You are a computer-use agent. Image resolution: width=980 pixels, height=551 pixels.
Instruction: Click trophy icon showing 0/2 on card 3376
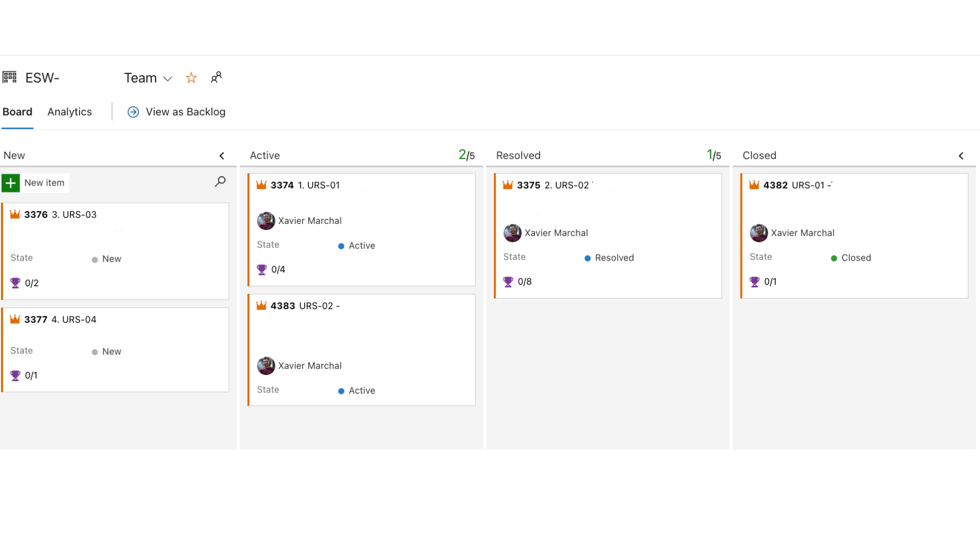pyautogui.click(x=15, y=283)
